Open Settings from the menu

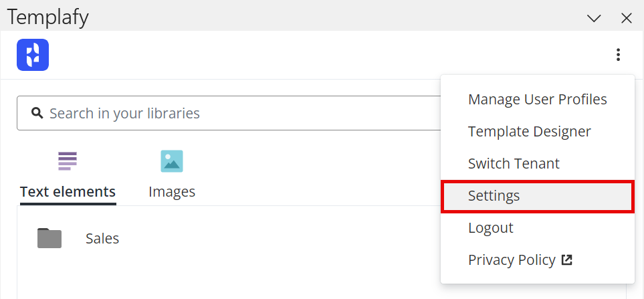pos(494,196)
